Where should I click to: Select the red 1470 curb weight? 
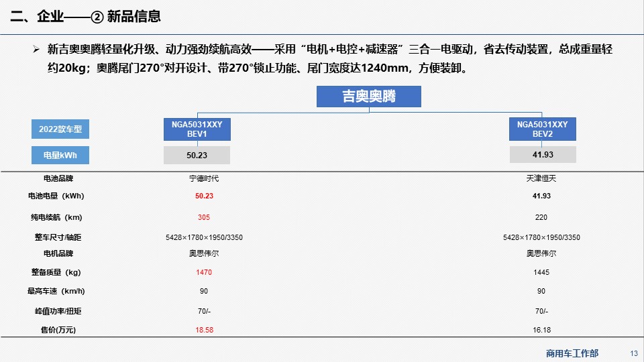pyautogui.click(x=204, y=273)
